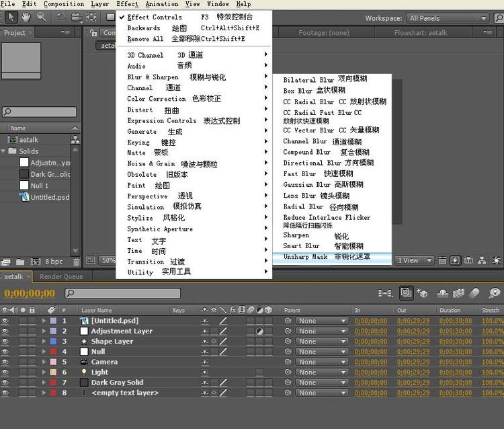Click the 8 bpc color depth button

pyautogui.click(x=54, y=262)
